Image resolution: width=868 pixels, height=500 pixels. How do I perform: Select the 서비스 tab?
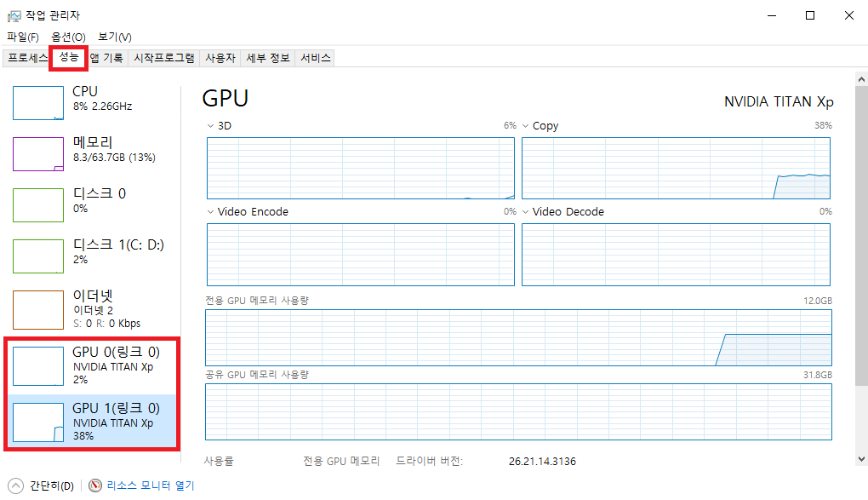point(316,58)
